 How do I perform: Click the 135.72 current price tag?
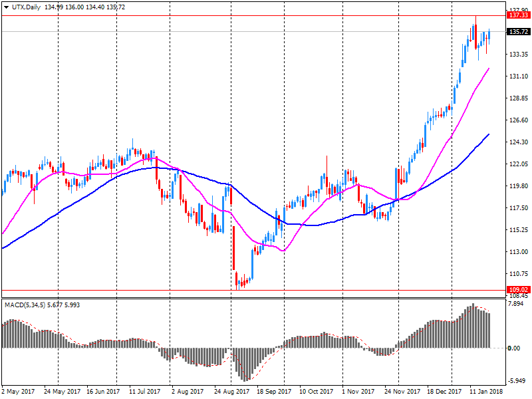point(517,31)
